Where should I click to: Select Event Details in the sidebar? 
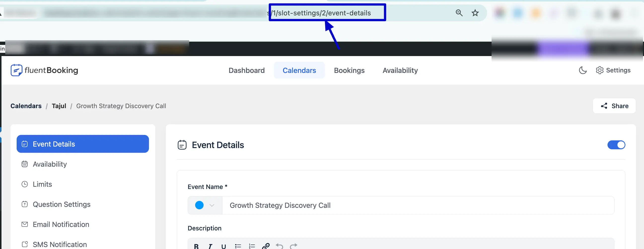tap(83, 144)
